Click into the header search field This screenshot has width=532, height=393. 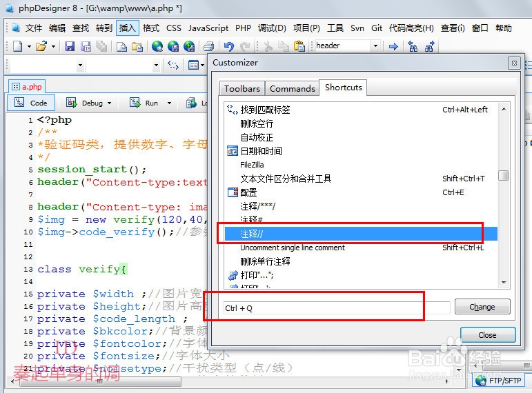pos(342,46)
